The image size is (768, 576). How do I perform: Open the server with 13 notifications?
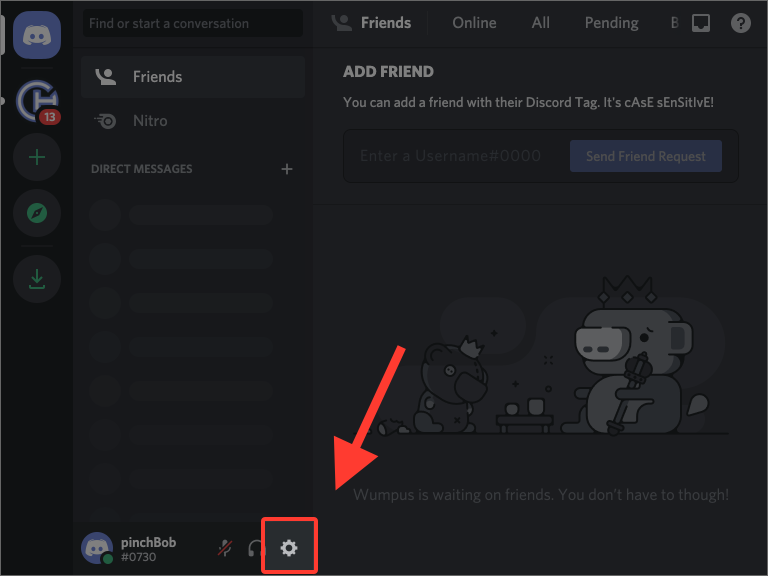tap(37, 101)
